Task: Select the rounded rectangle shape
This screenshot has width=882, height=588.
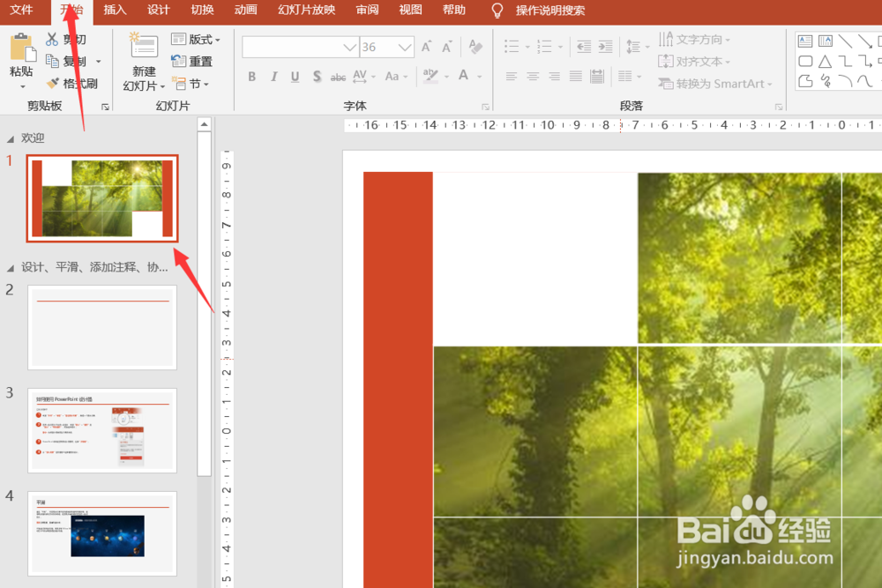Action: (x=805, y=62)
